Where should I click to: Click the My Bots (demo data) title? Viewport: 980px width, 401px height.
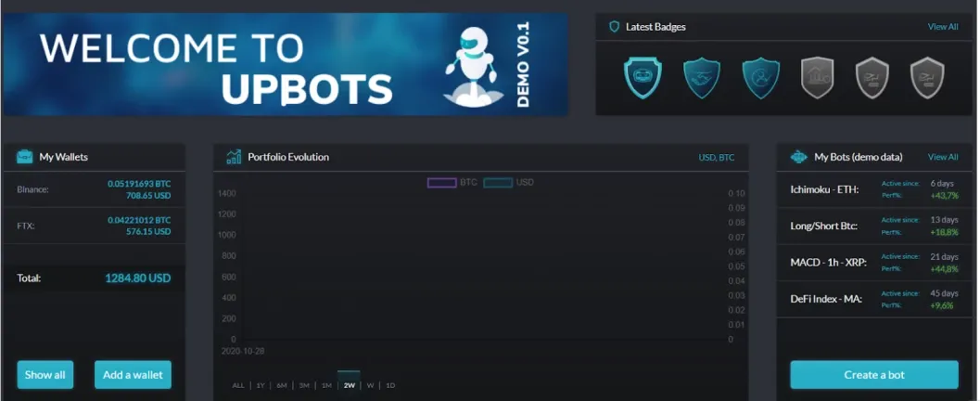click(859, 157)
